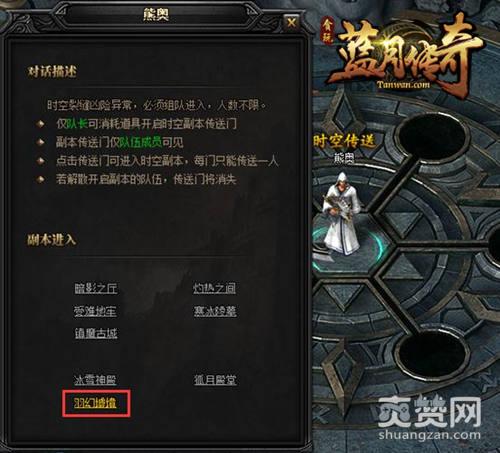Enter the 灼热之间 dungeon
This screenshot has height=453, width=500.
click(x=214, y=288)
